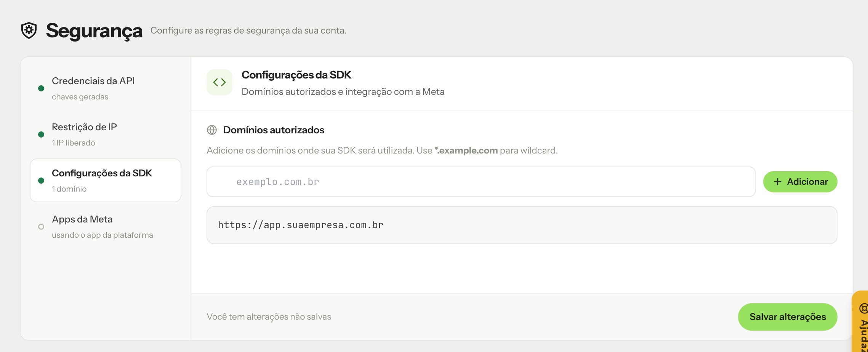Click the globe icon beside Domínios autorizados
The image size is (868, 352).
coord(212,130)
